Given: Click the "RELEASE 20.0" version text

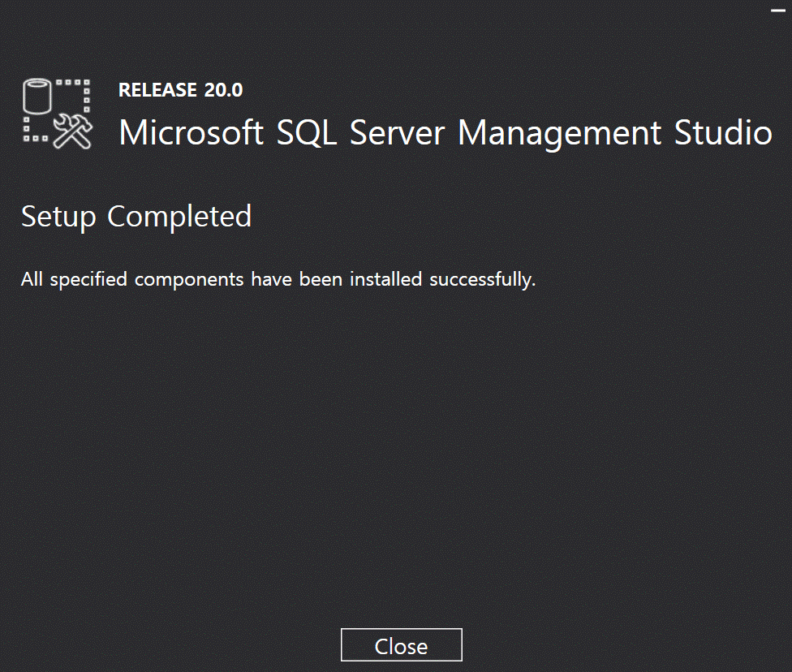Looking at the screenshot, I should tap(180, 90).
